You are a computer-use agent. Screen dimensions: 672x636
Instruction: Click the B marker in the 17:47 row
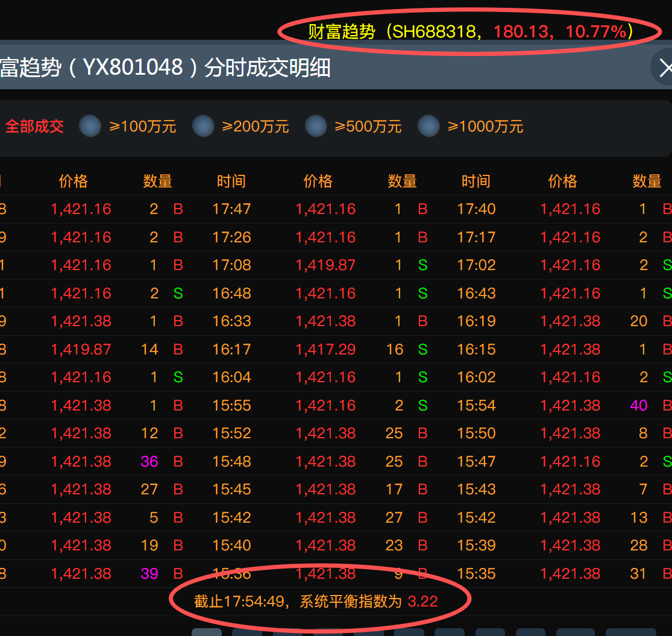point(423,209)
